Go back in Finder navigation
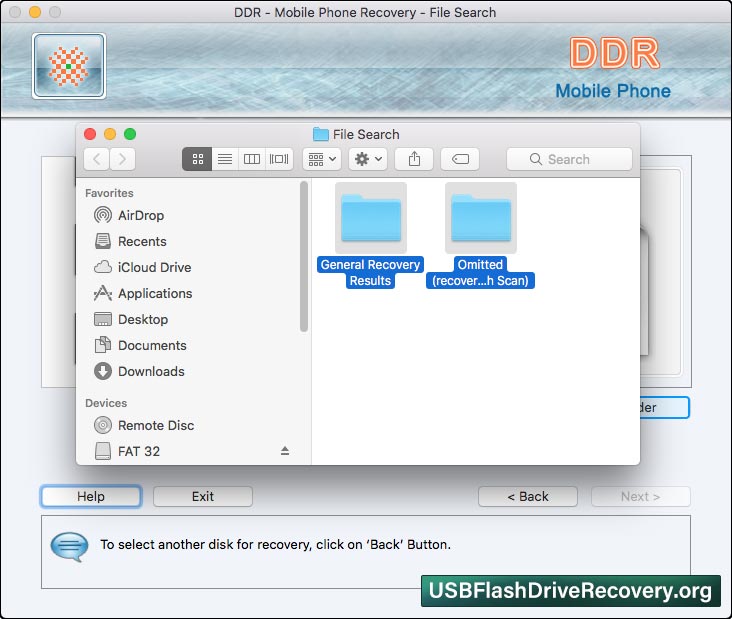Image resolution: width=732 pixels, height=619 pixels. (x=97, y=159)
